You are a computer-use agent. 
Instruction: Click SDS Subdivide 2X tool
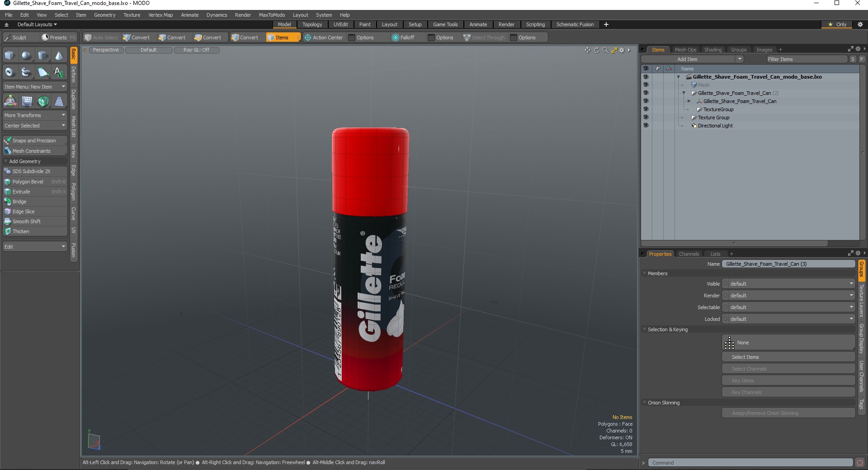click(35, 171)
